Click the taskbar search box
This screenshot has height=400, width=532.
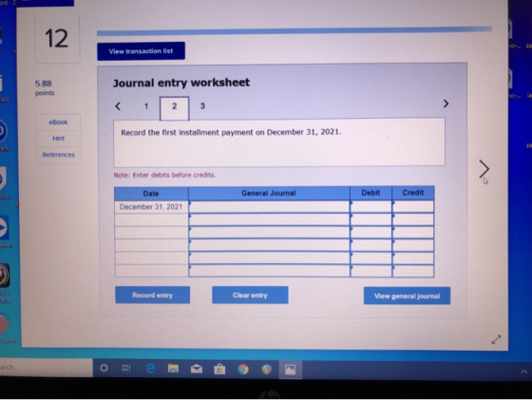pos(47,368)
